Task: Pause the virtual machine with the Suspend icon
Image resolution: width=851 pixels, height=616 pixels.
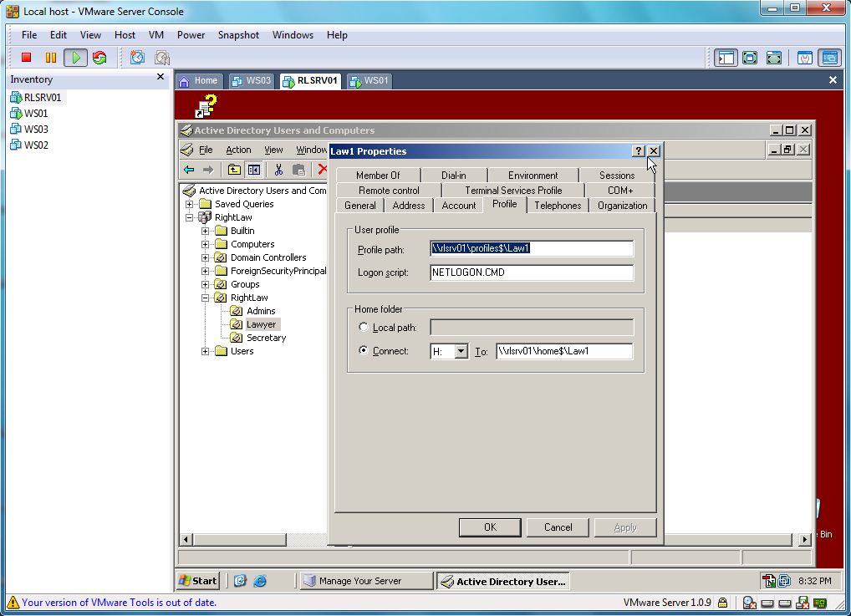Action: 50,58
